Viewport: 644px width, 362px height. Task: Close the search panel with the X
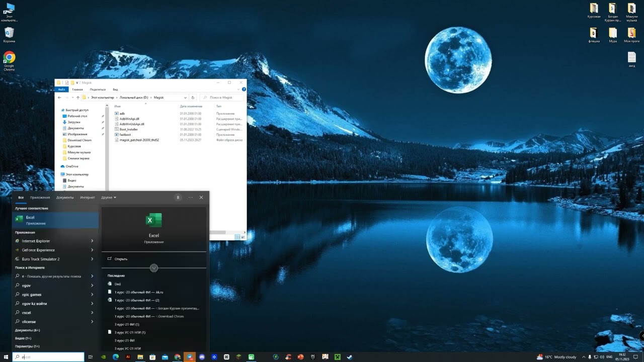click(x=201, y=198)
